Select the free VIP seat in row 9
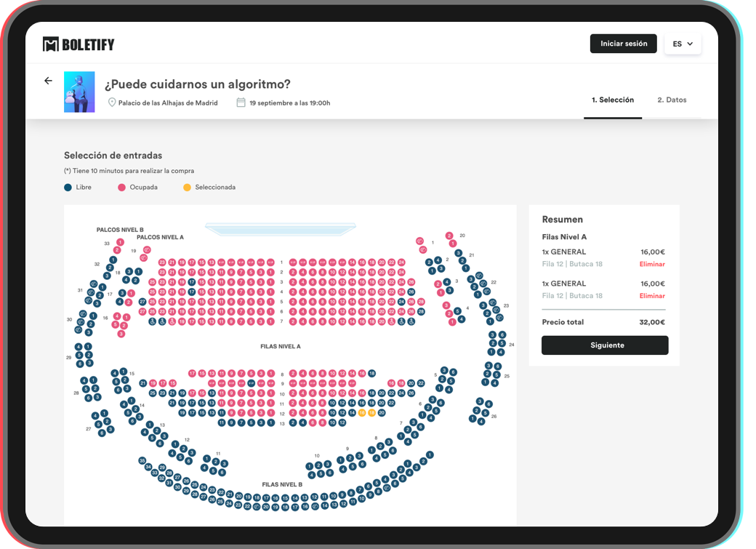This screenshot has height=549, width=756. [251, 382]
